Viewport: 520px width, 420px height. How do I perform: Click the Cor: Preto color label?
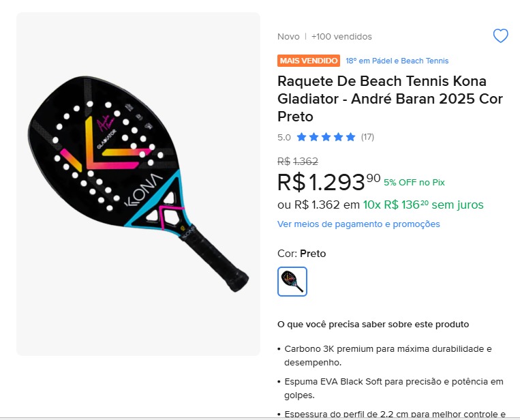302,254
